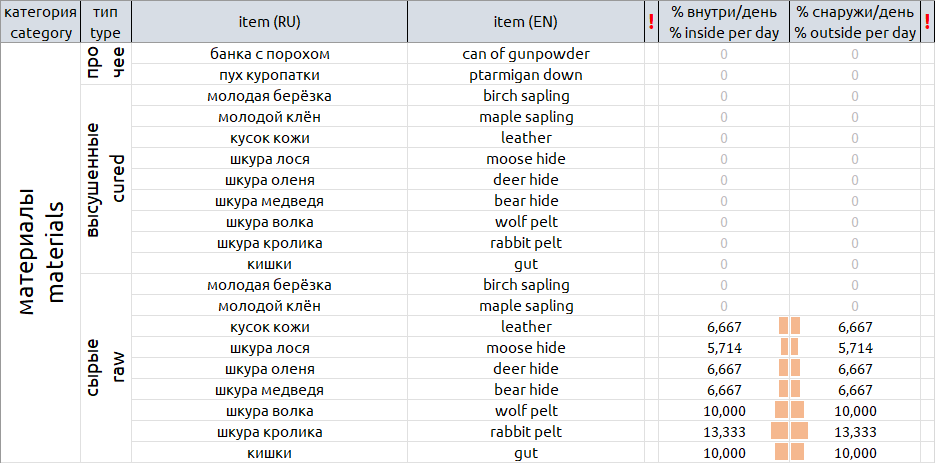This screenshot has width=935, height=463.
Task: Click the 'прочее' type cell
Action: point(104,64)
